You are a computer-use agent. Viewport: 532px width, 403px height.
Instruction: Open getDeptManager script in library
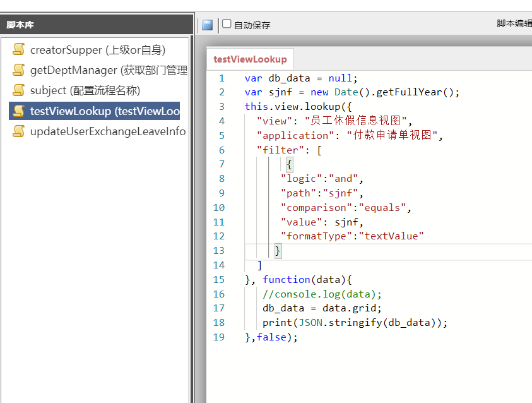pyautogui.click(x=109, y=70)
